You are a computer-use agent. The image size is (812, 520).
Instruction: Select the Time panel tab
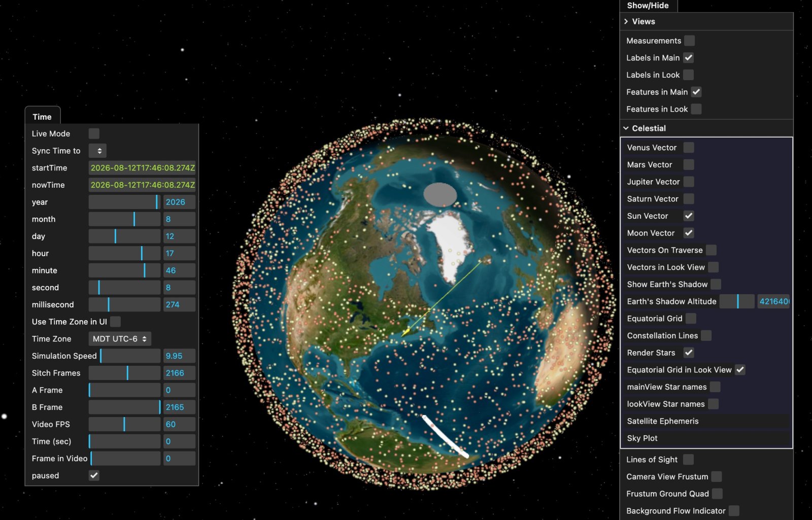tap(42, 117)
